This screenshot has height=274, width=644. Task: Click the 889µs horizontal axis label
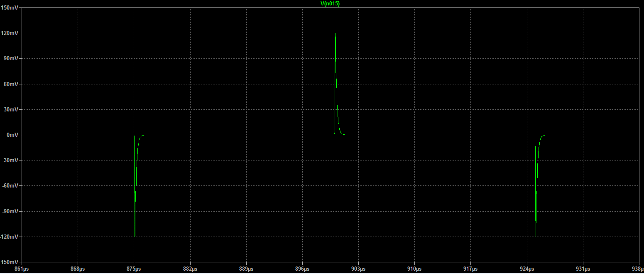pyautogui.click(x=246, y=269)
